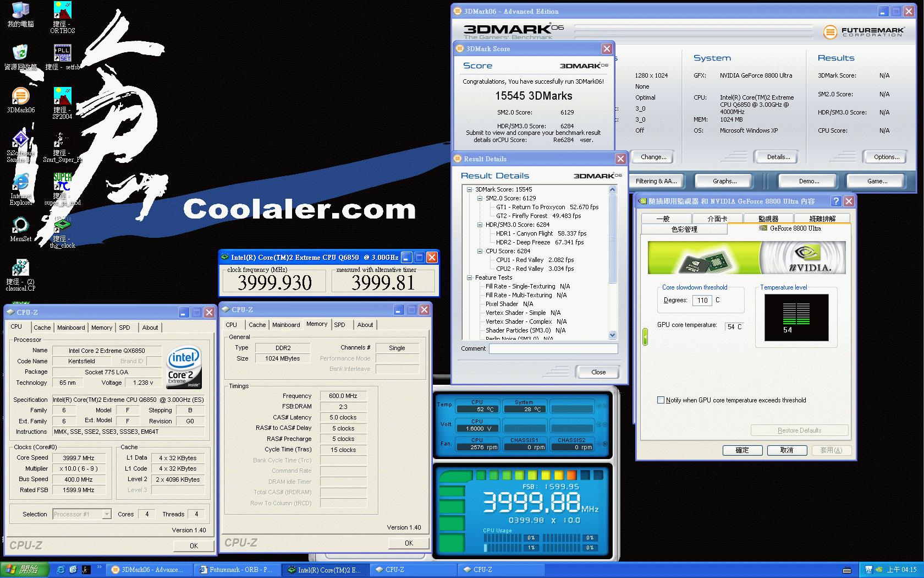Select the 3DMark06 desktop icon
The image size is (924, 578).
click(20, 100)
